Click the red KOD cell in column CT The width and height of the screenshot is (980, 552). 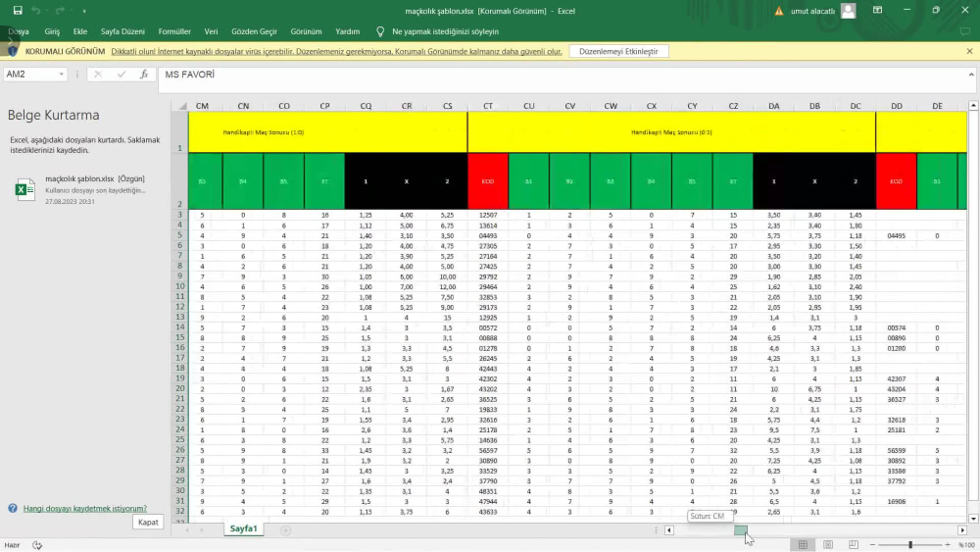click(488, 181)
